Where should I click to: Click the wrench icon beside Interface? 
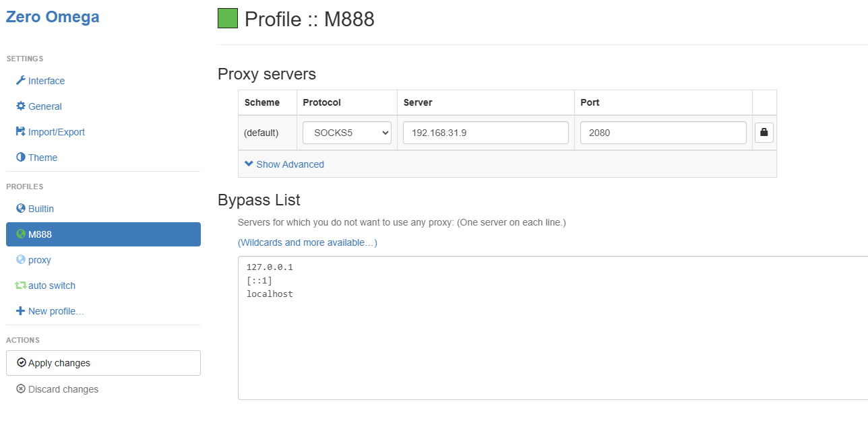pyautogui.click(x=20, y=81)
